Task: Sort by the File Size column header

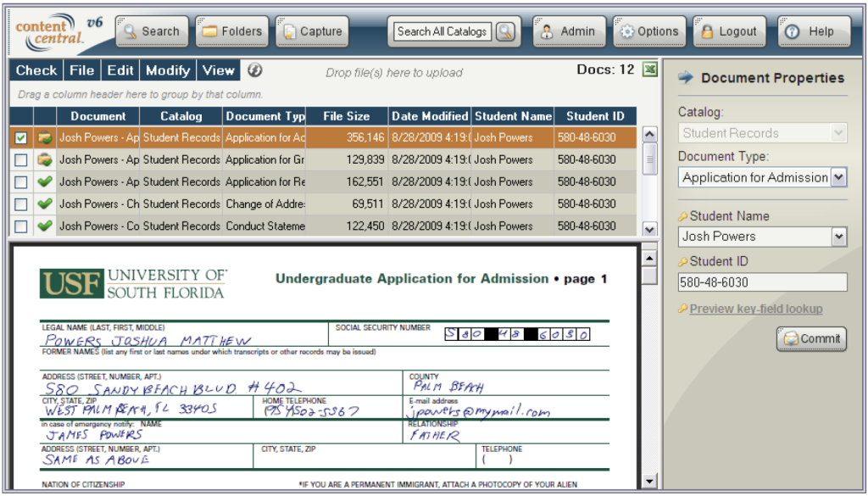Action: tap(347, 116)
